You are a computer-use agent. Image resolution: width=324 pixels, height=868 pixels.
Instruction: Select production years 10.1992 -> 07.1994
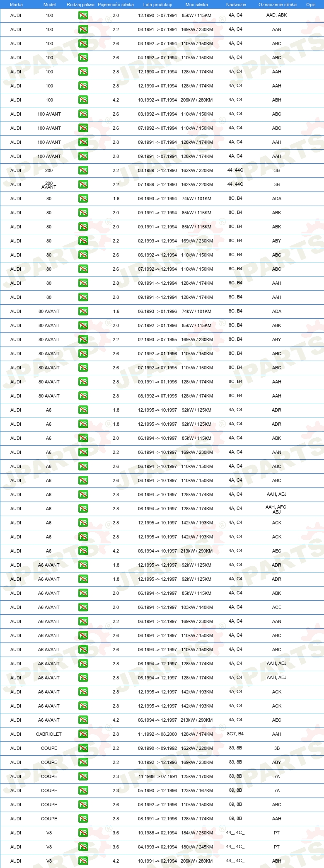[157, 100]
